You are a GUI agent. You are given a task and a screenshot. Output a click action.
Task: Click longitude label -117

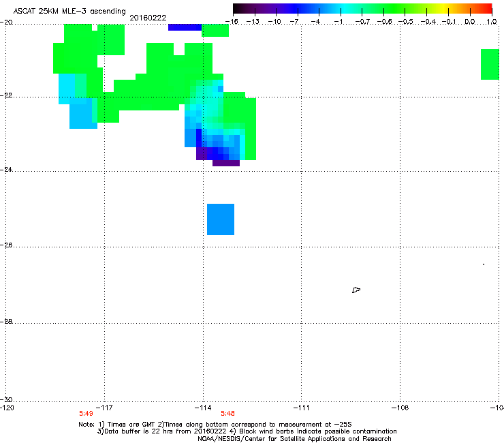[x=104, y=408]
